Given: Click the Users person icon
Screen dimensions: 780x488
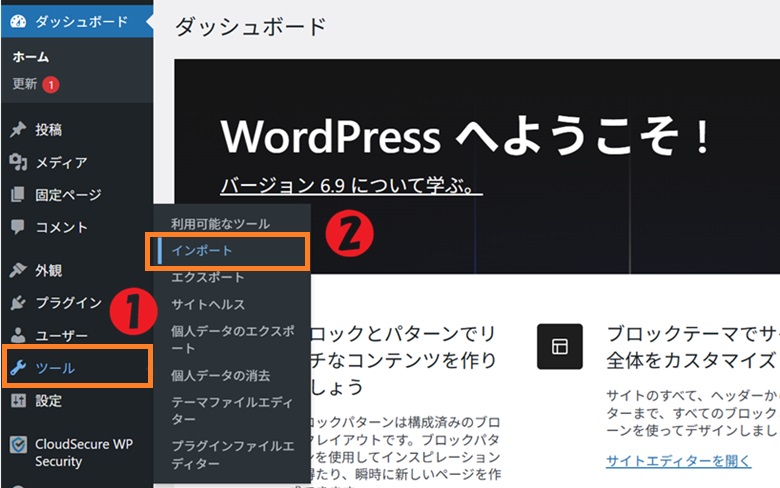Looking at the screenshot, I should (18, 335).
